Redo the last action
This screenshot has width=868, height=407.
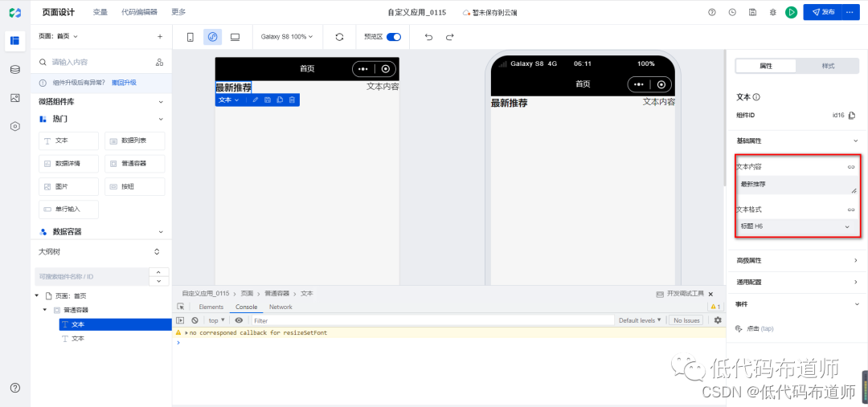[449, 37]
